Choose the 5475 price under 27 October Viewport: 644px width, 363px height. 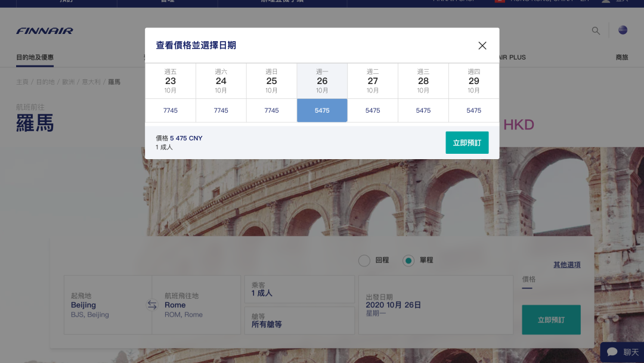point(373,110)
